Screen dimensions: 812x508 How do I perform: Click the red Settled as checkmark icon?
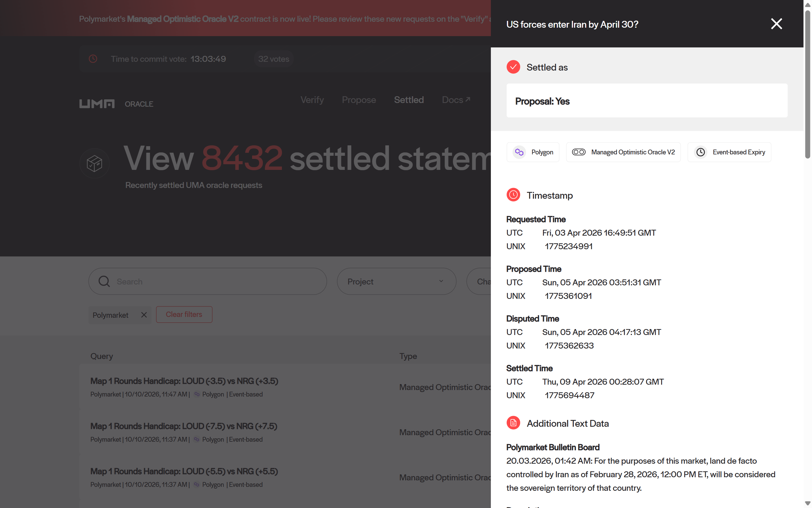[x=513, y=67]
